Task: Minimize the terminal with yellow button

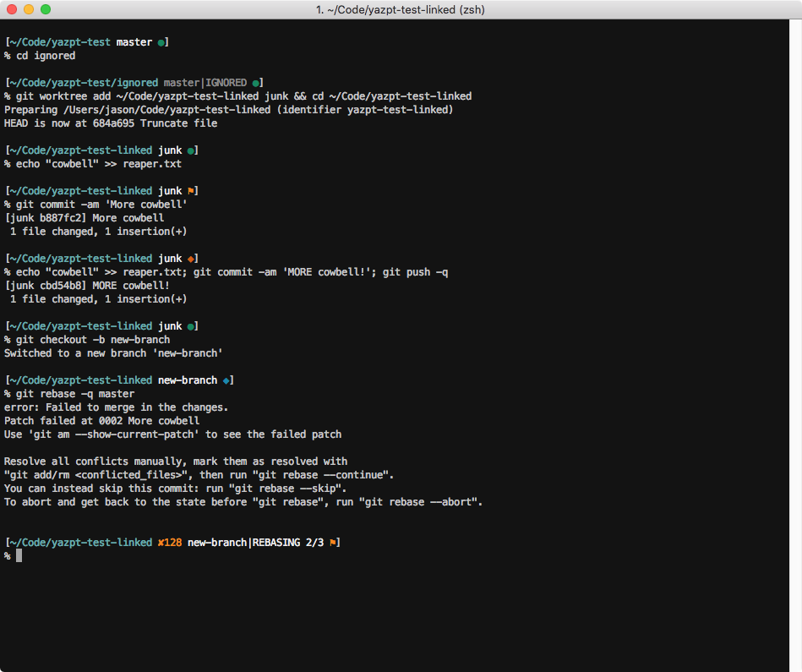Action: point(29,9)
